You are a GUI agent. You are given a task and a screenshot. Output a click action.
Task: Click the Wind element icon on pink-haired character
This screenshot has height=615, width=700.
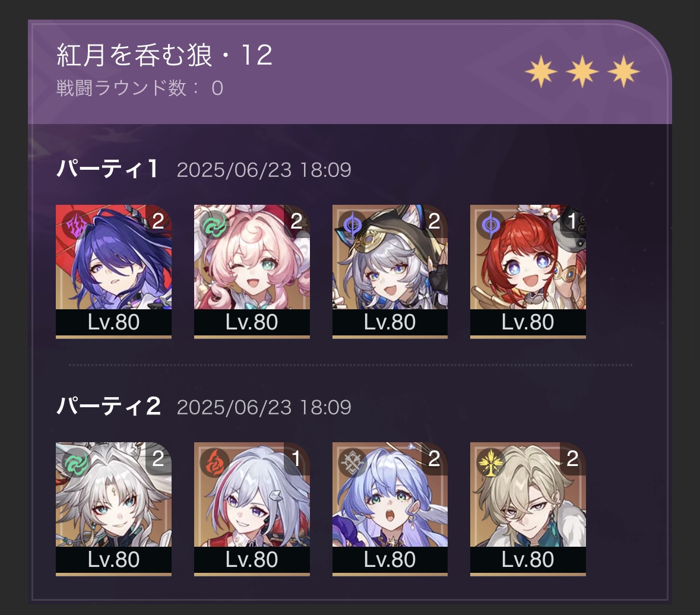click(x=214, y=226)
